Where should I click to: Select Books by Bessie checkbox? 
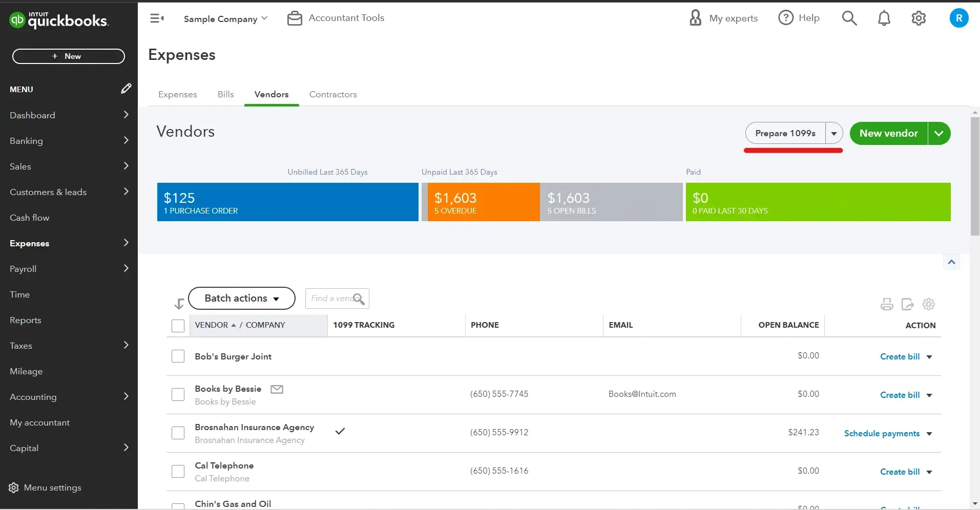point(178,395)
